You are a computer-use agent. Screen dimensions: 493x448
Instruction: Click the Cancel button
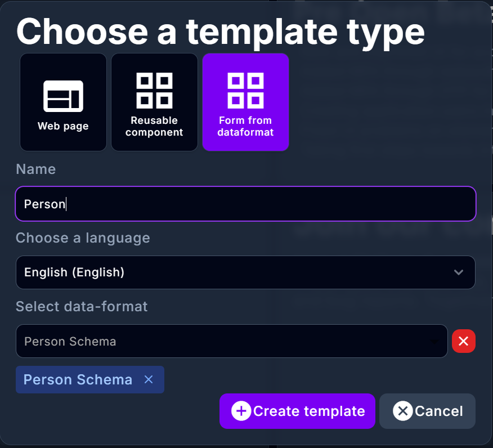427,411
